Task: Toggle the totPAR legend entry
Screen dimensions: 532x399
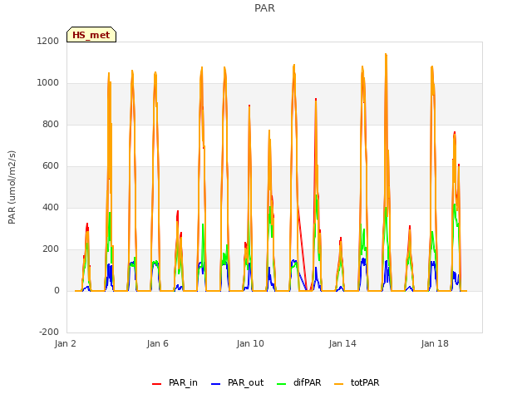Action: (x=357, y=382)
